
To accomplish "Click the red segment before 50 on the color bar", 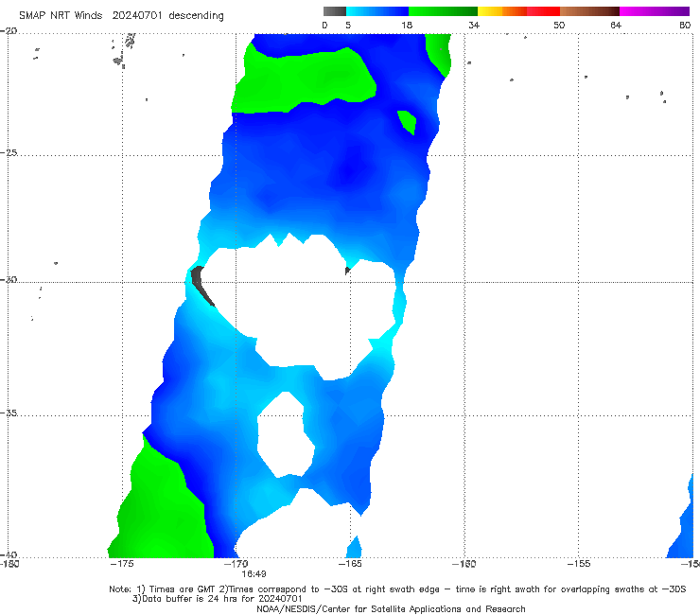I will 543,11.
